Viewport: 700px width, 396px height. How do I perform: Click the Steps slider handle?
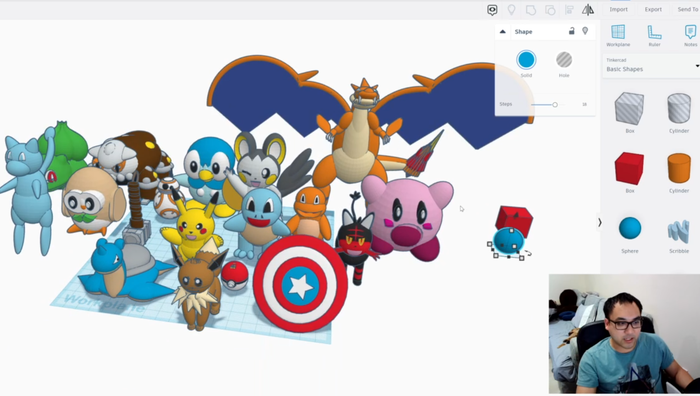555,104
